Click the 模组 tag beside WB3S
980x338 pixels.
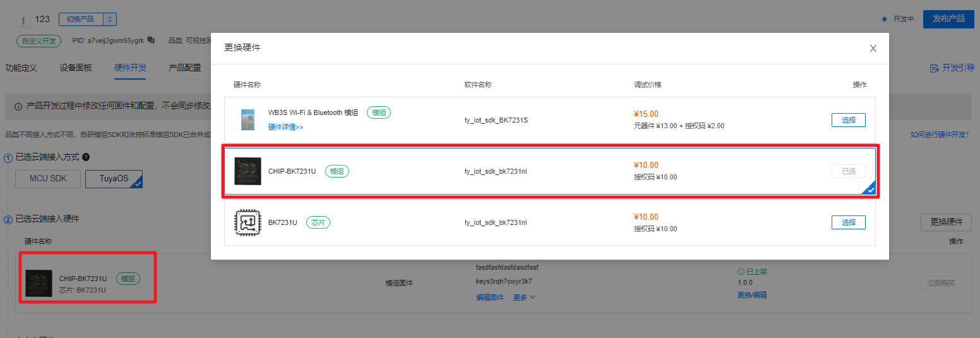379,112
